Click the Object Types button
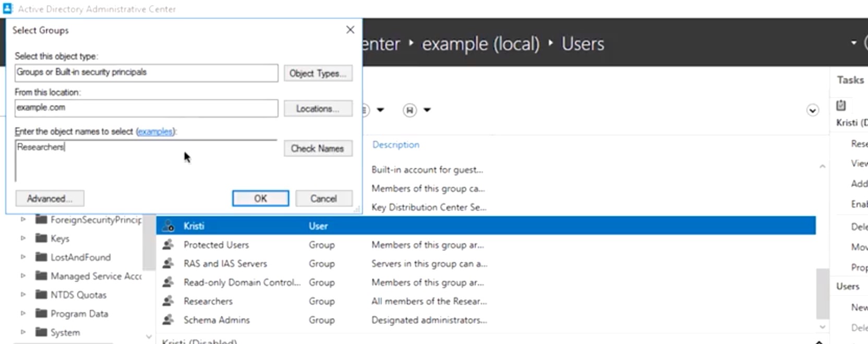868x344 pixels. [x=318, y=73]
